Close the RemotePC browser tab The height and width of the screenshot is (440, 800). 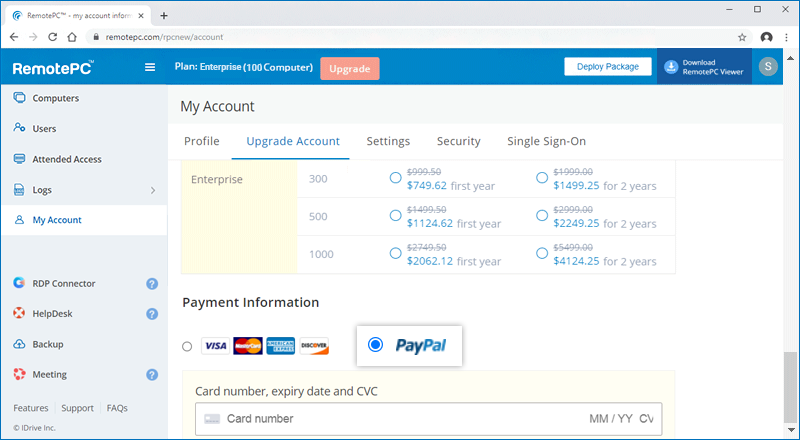(141, 15)
